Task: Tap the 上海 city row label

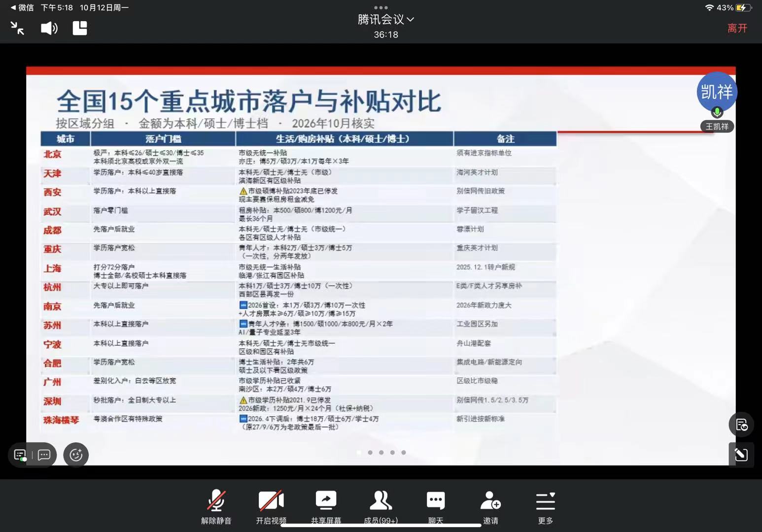Action: (x=53, y=268)
